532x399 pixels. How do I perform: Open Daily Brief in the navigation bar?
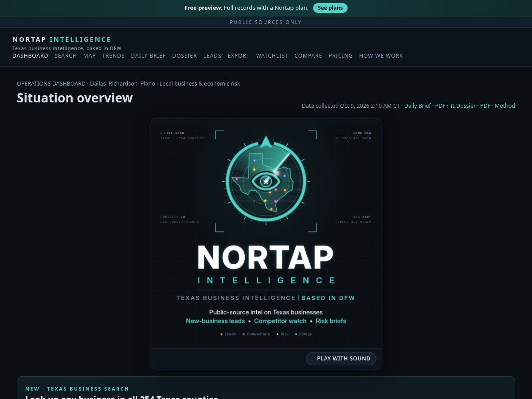click(149, 56)
